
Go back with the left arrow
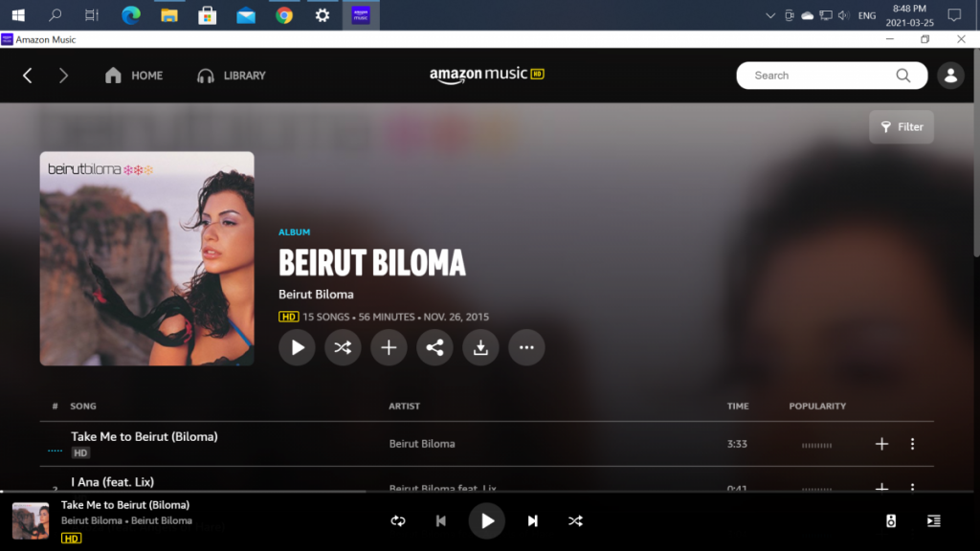28,76
